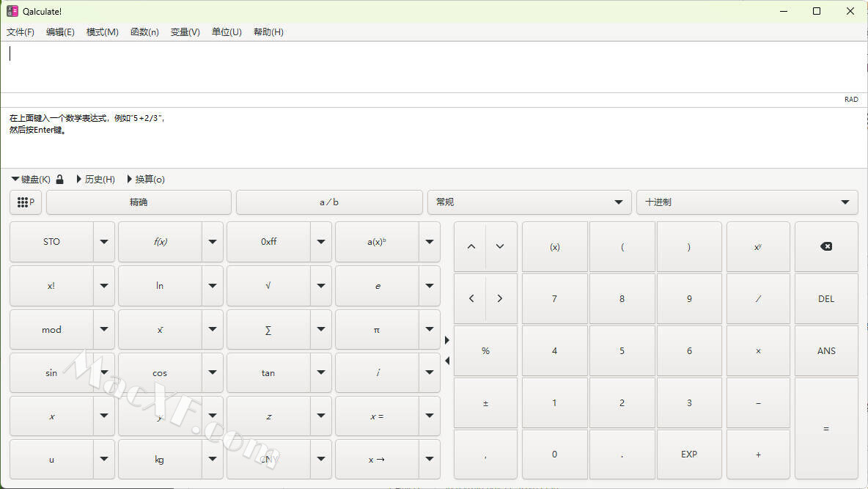This screenshot has height=489, width=868.
Task: Click the down arrow history key
Action: pyautogui.click(x=500, y=246)
